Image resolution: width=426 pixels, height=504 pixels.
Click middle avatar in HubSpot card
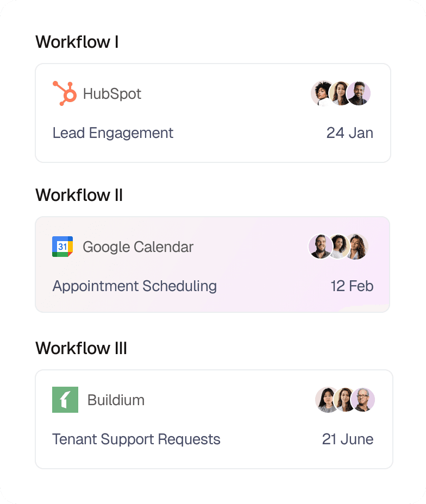click(340, 93)
